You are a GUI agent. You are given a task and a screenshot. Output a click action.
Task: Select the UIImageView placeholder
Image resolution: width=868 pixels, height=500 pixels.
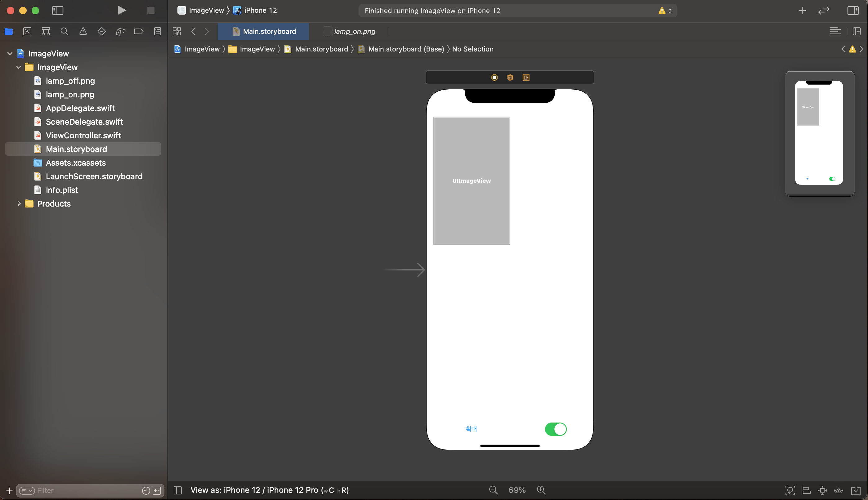click(472, 181)
